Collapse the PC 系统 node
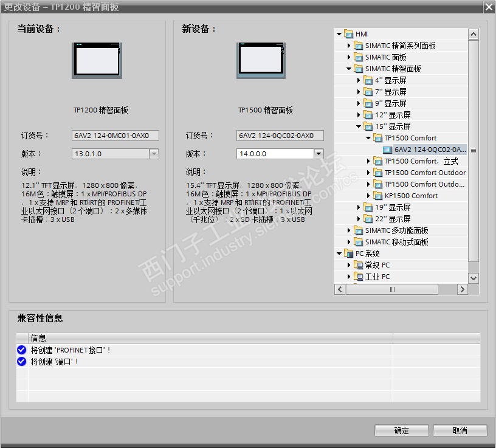Viewport: 496px width, 448px height. tap(339, 253)
